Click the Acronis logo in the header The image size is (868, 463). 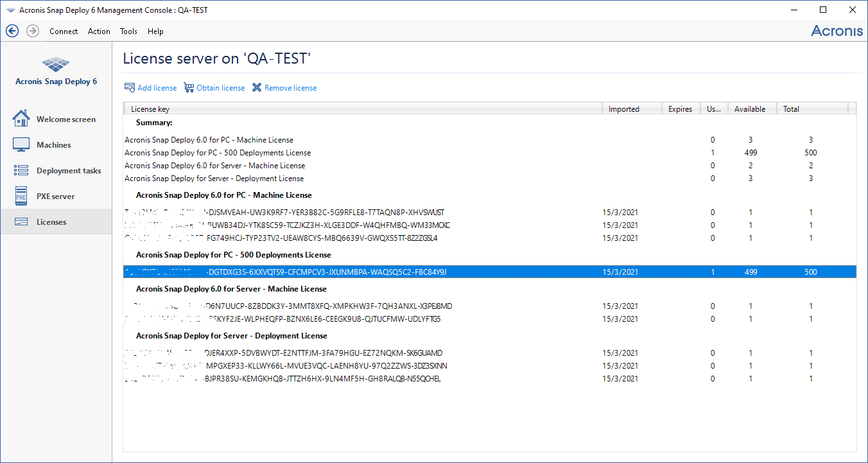(x=837, y=31)
